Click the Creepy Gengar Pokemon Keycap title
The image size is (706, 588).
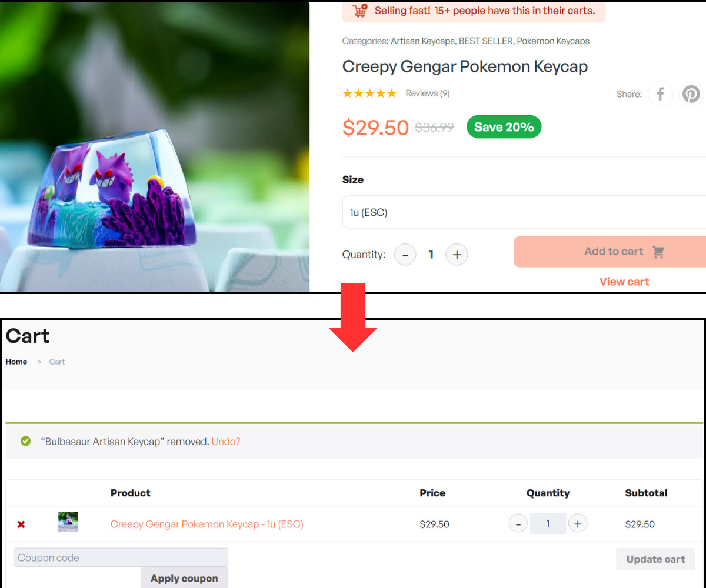[x=465, y=66]
